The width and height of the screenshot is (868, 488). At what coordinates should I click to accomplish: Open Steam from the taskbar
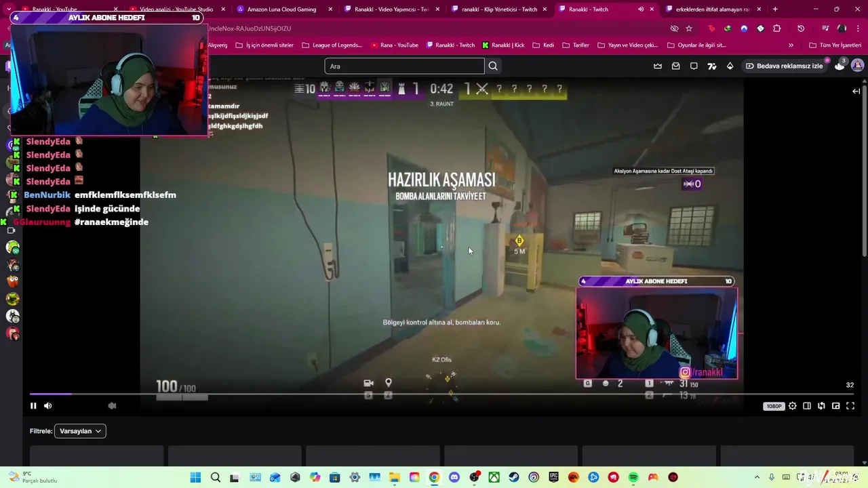tap(514, 477)
